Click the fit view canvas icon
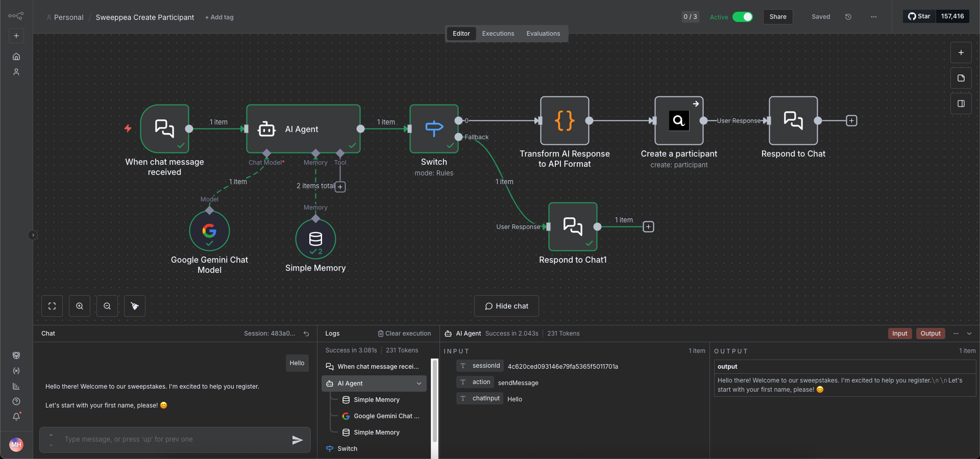 (x=52, y=306)
